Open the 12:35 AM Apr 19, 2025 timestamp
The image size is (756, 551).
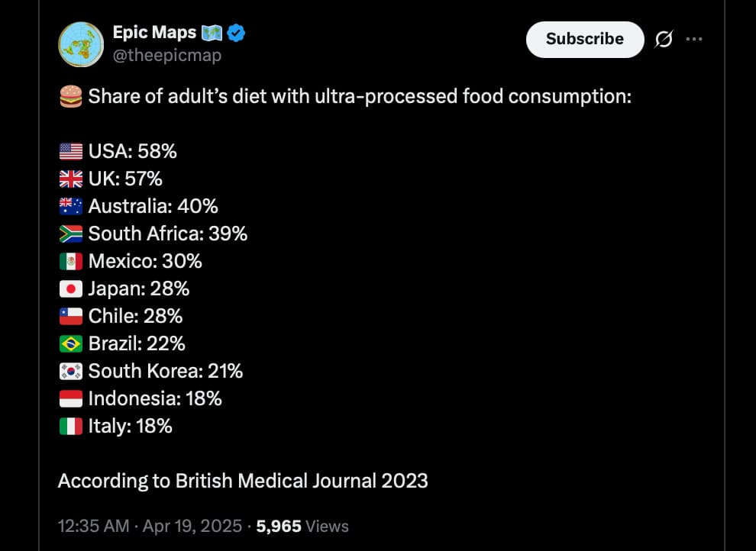pos(150,526)
